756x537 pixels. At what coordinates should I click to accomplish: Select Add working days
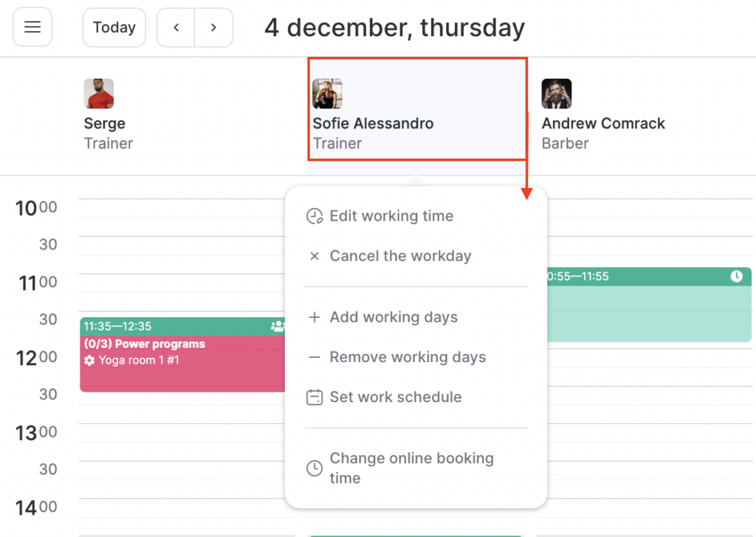(x=394, y=317)
